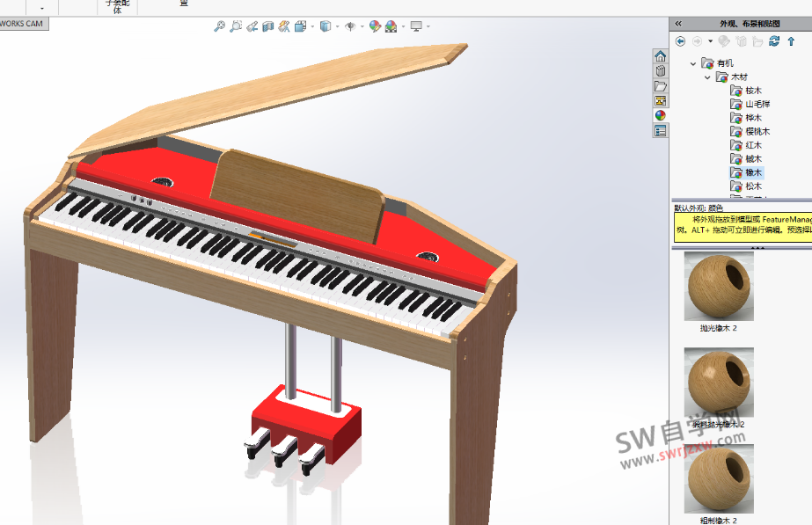This screenshot has width=812, height=525.
Task: Click the Previous View arrow icon
Action: (252, 26)
